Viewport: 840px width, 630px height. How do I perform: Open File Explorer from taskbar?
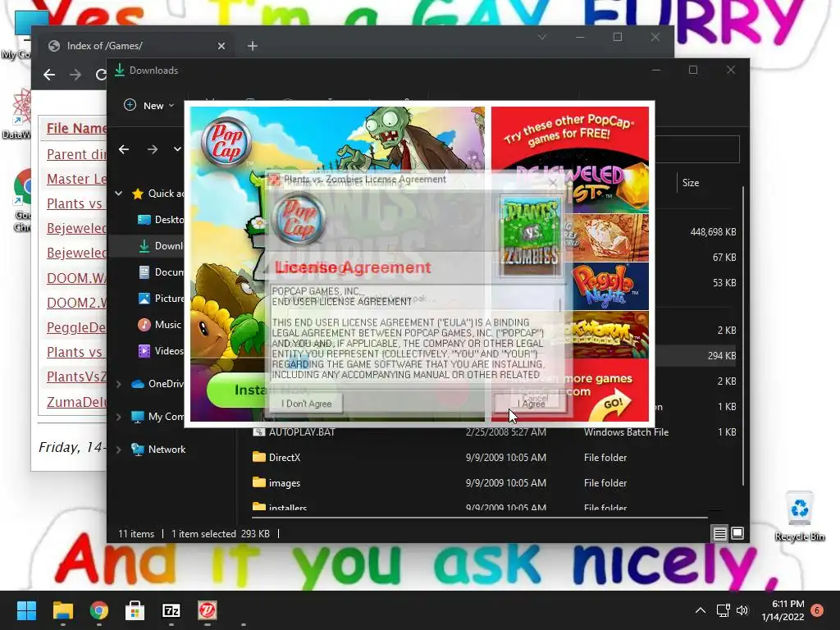62,610
